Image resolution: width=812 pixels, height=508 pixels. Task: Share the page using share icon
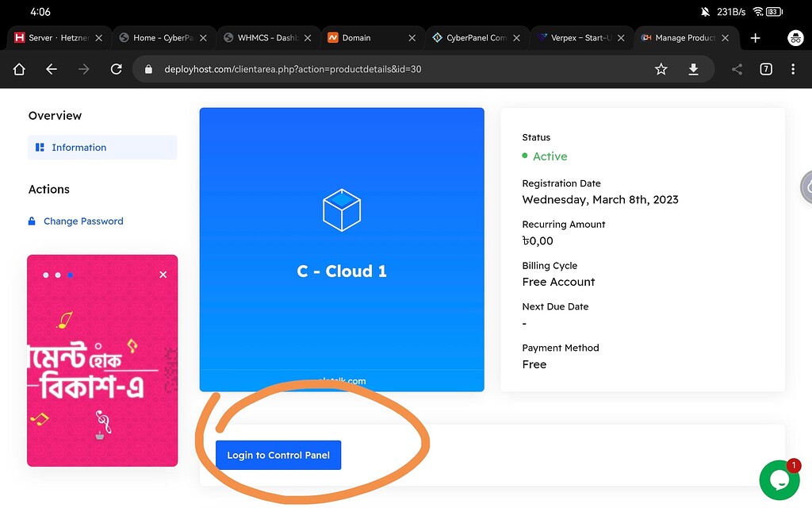click(x=737, y=69)
